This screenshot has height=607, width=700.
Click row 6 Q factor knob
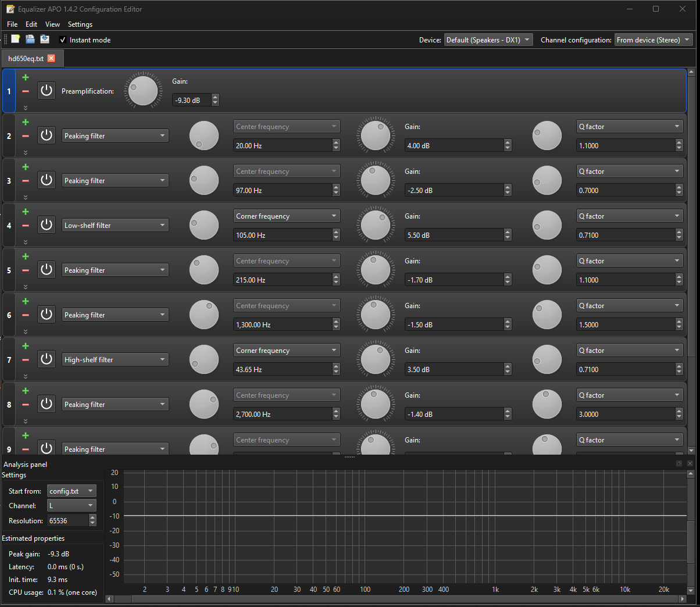point(547,315)
